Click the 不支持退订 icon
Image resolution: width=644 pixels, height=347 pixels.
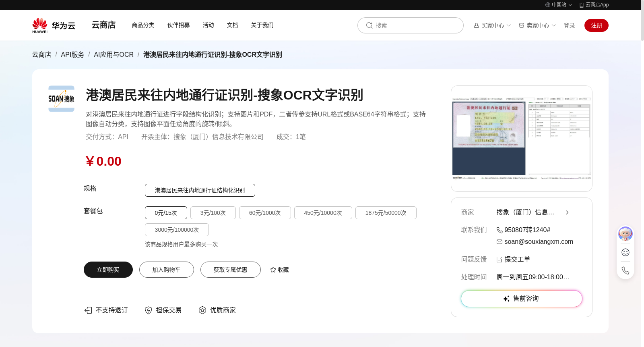[x=88, y=310]
